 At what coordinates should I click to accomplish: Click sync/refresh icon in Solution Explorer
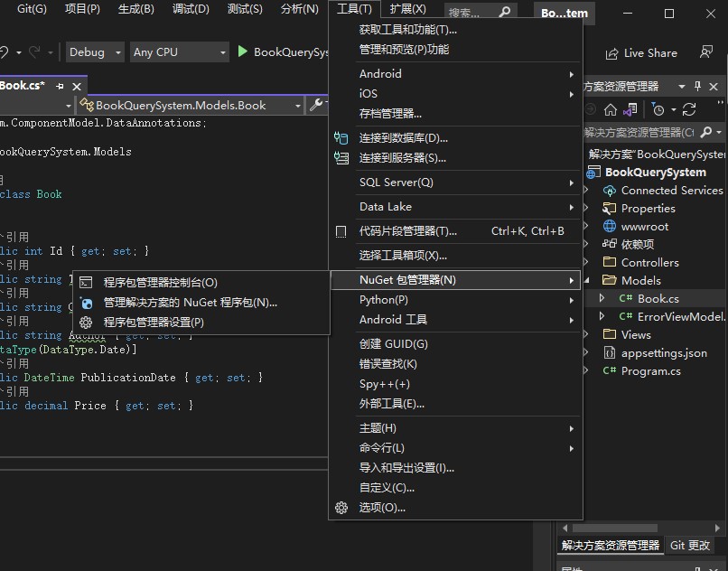click(x=689, y=109)
